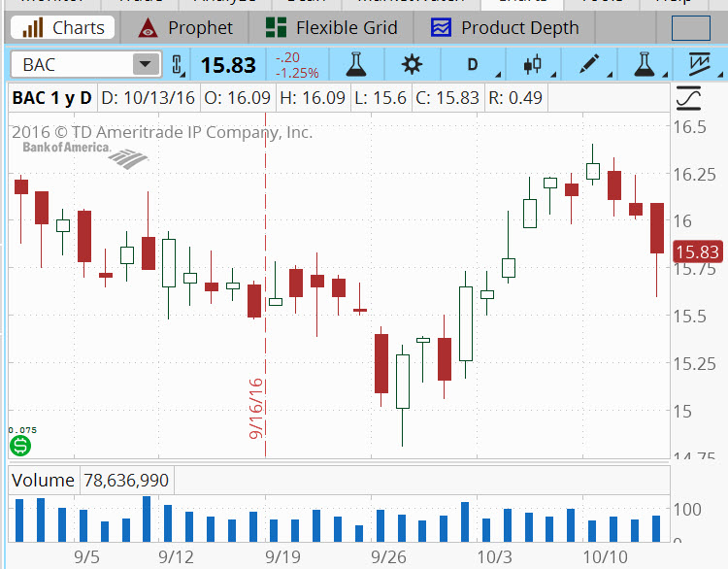Click the C: 15.83 close value
The image size is (728, 569).
coord(447,98)
